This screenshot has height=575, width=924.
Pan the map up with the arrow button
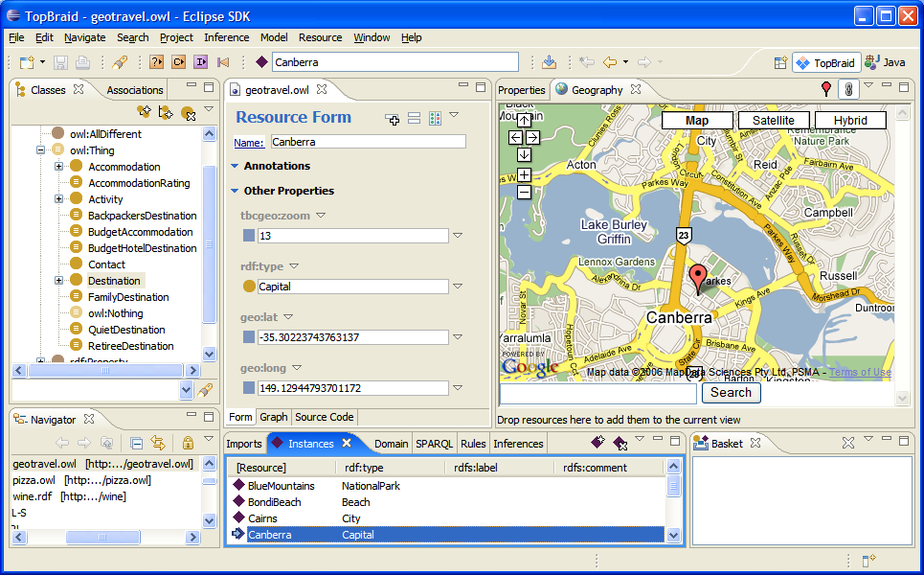point(524,120)
